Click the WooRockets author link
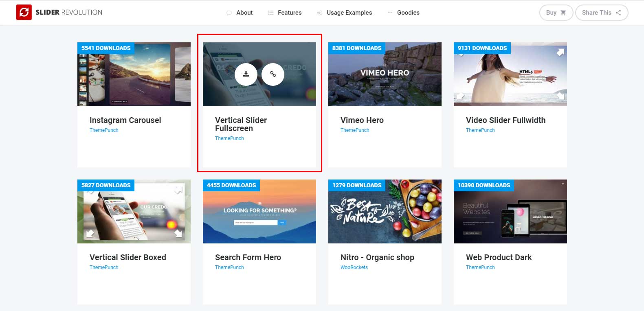Image resolution: width=644 pixels, height=311 pixels. click(x=354, y=267)
